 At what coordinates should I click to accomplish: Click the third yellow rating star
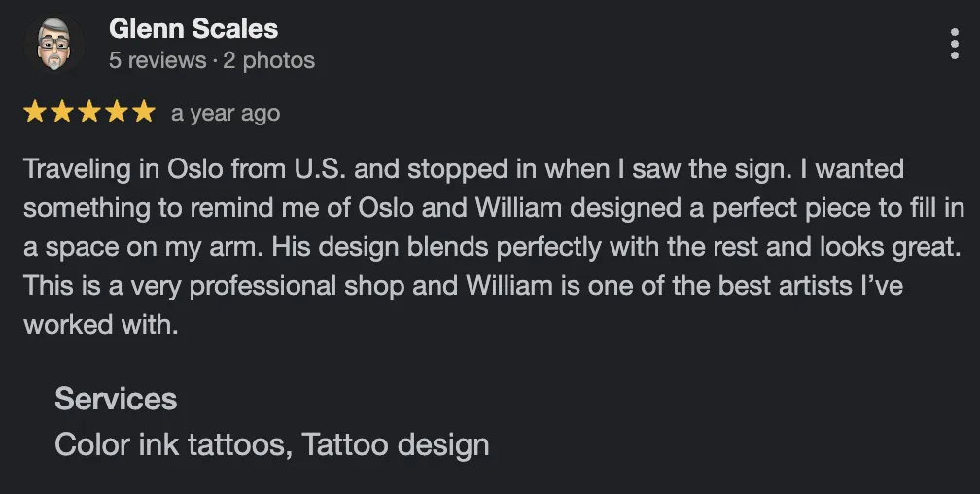tap(89, 112)
